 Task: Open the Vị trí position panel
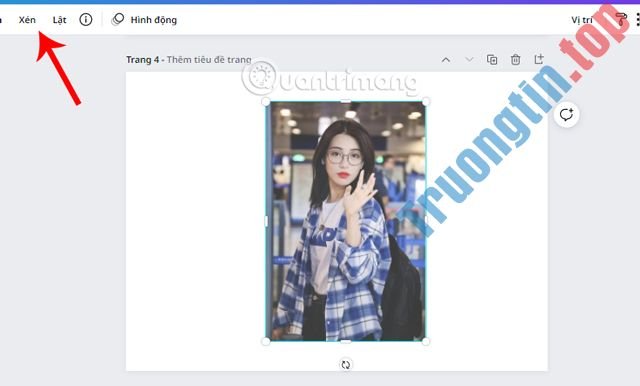point(582,20)
